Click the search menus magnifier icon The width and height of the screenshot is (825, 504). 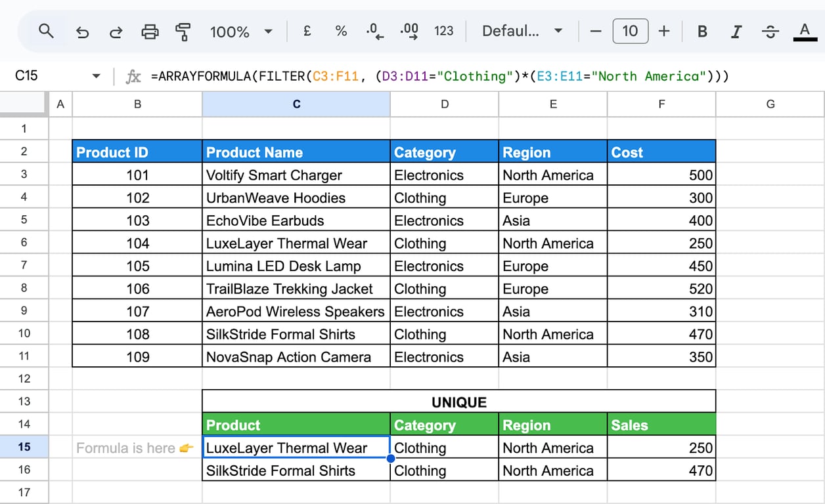[x=45, y=31]
